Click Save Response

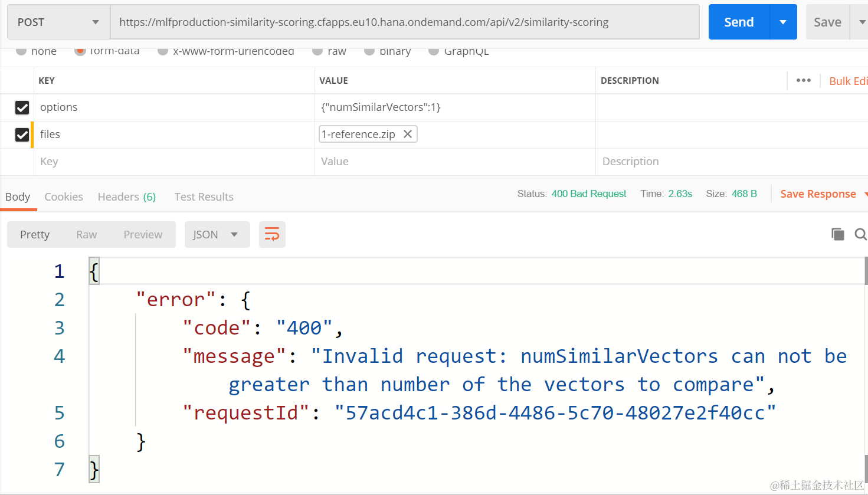pos(818,194)
